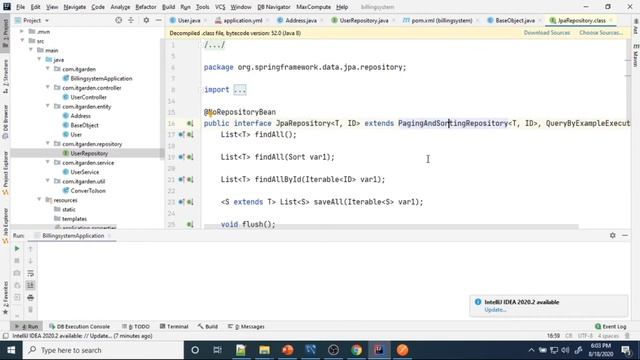Open the Refactor menu
This screenshot has width=640, height=360.
click(x=146, y=7)
